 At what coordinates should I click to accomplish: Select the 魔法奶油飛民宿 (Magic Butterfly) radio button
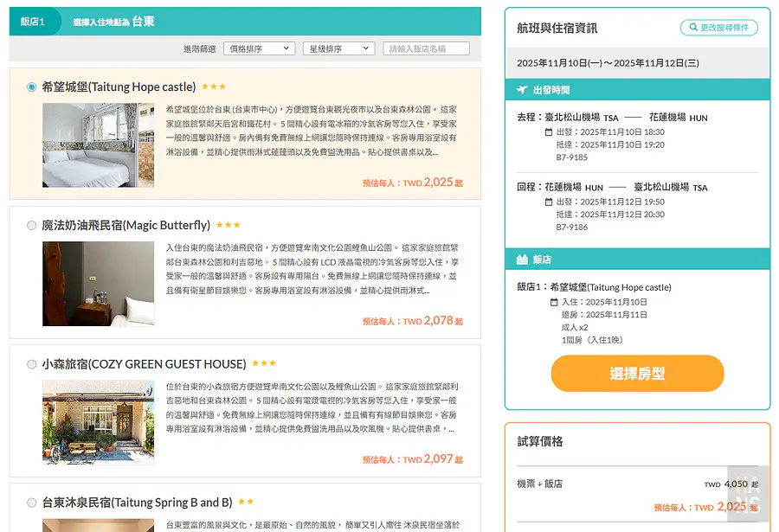32,226
